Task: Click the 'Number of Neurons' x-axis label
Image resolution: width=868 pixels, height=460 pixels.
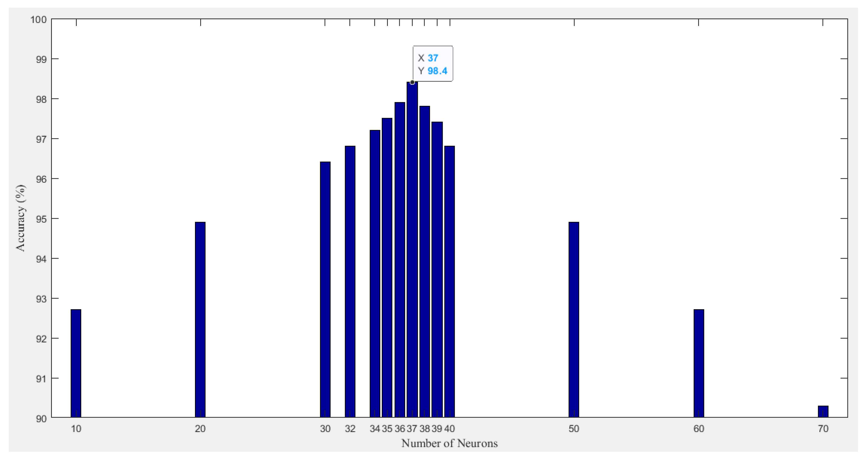Action: coord(449,443)
